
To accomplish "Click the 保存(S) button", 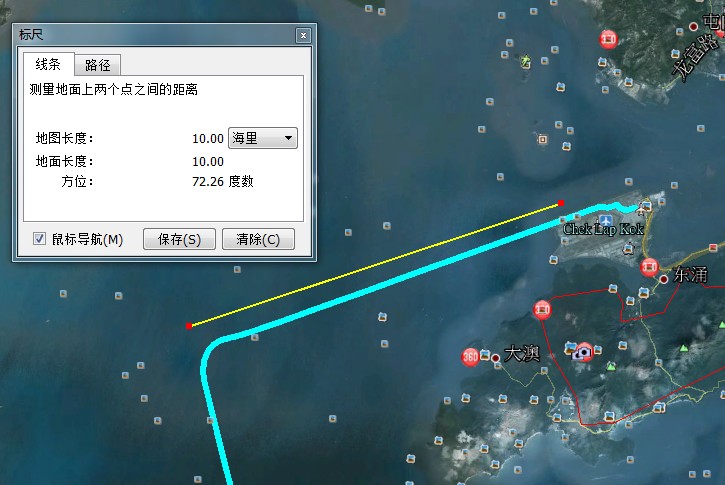I will coord(179,239).
